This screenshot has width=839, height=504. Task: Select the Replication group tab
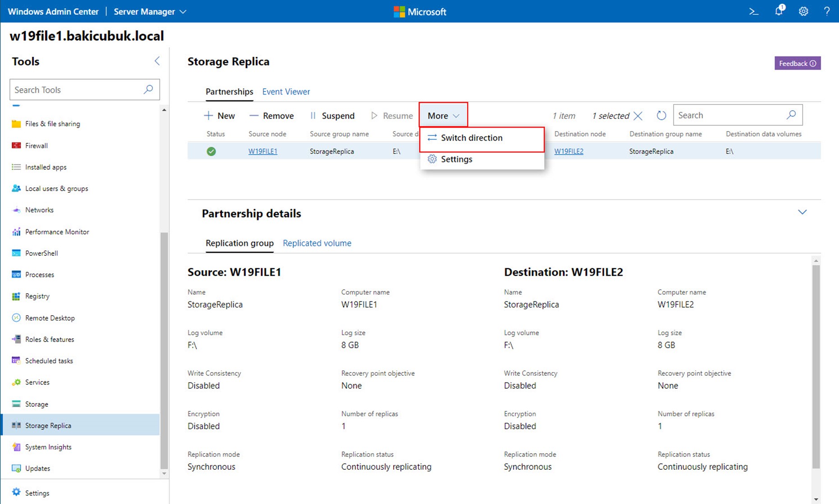(x=239, y=243)
